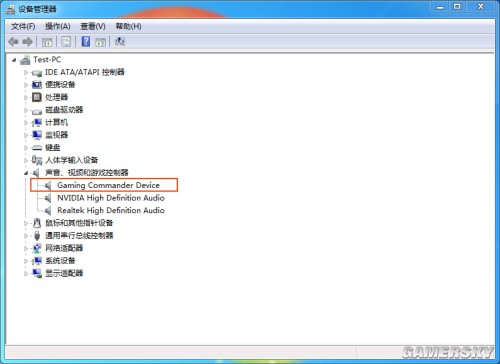Click the Realtek High Definition Audio speaker icon
This screenshot has height=364, width=500.
pos(48,211)
